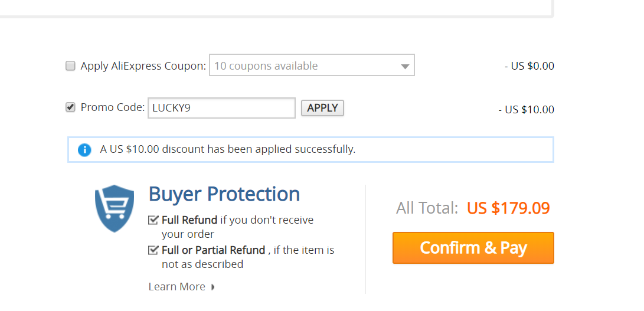Click the - US $10.00 discount amount

(x=526, y=110)
